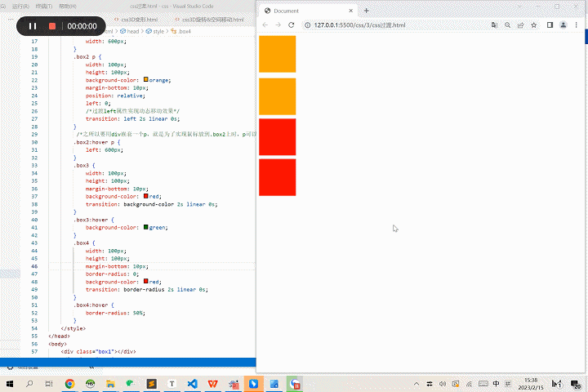Image resolution: width=588 pixels, height=392 pixels.
Task: Switch to the css3D旋转&空间移动.html editor tab
Action: (x=209, y=20)
